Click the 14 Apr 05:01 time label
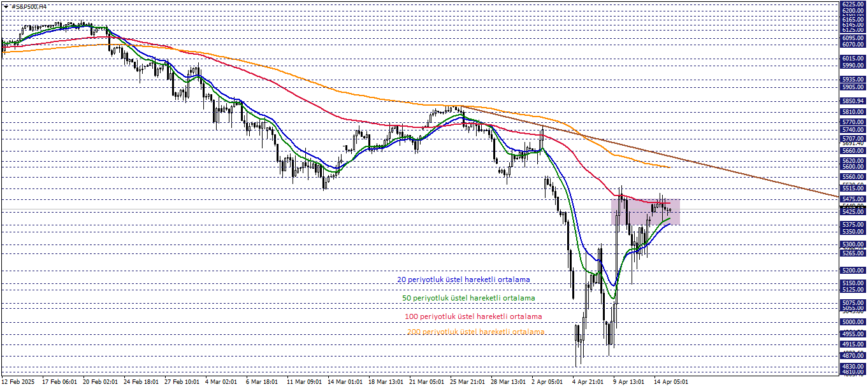 (672, 382)
